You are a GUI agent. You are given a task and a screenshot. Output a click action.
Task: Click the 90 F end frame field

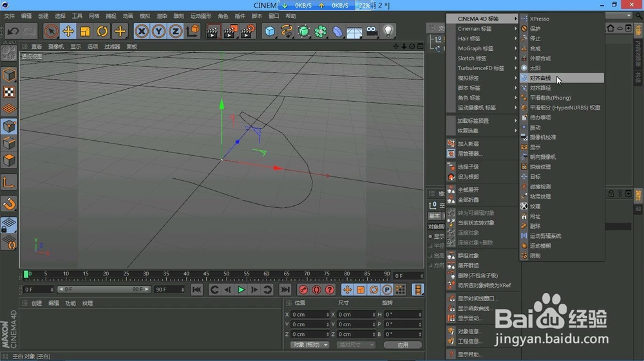[169, 290]
